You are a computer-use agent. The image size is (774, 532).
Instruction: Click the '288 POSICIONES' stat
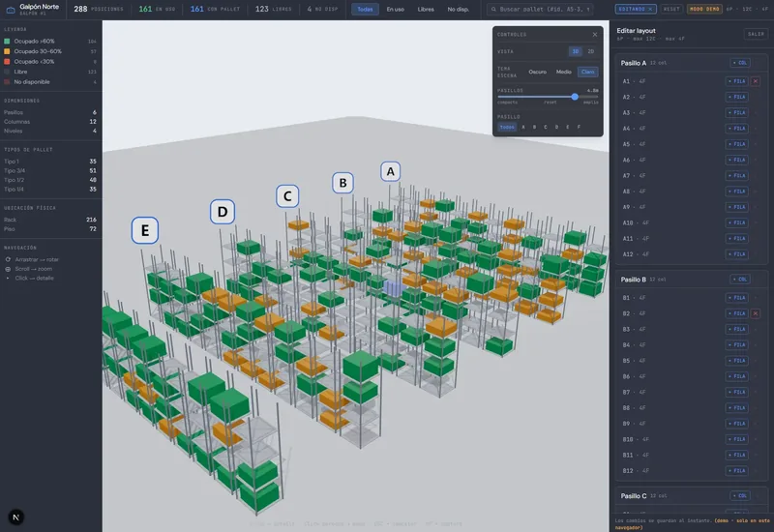pos(99,9)
